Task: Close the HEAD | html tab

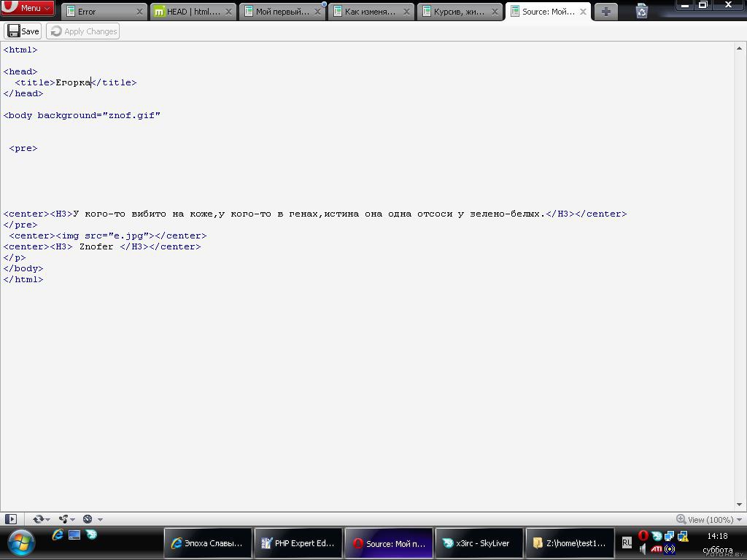Action: pyautogui.click(x=228, y=12)
